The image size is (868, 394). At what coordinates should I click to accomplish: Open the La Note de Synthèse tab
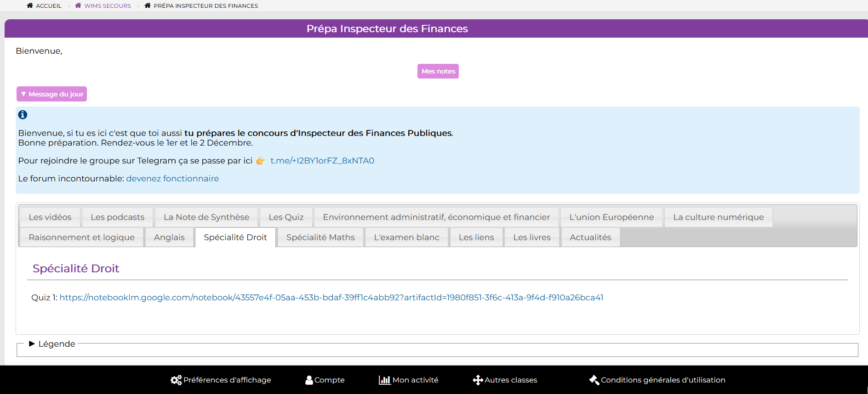(206, 217)
